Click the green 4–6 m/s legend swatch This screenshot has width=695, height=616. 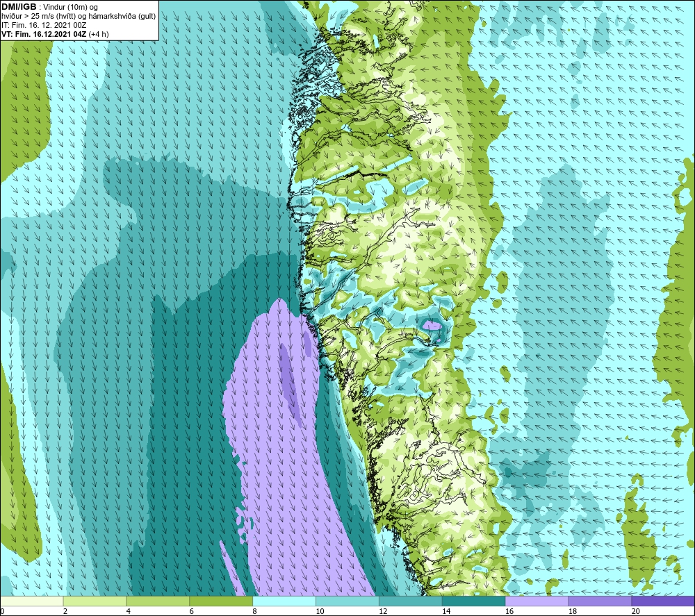[158, 601]
